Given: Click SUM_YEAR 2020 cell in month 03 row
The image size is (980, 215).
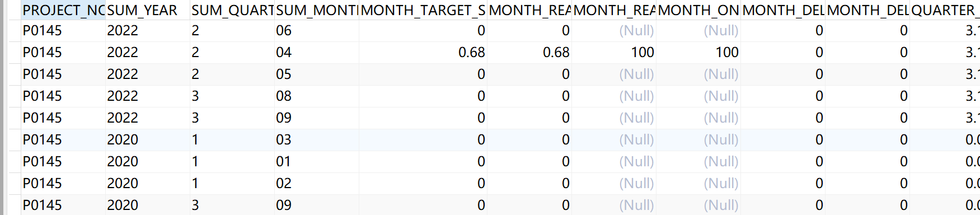Looking at the screenshot, I should pyautogui.click(x=148, y=140).
